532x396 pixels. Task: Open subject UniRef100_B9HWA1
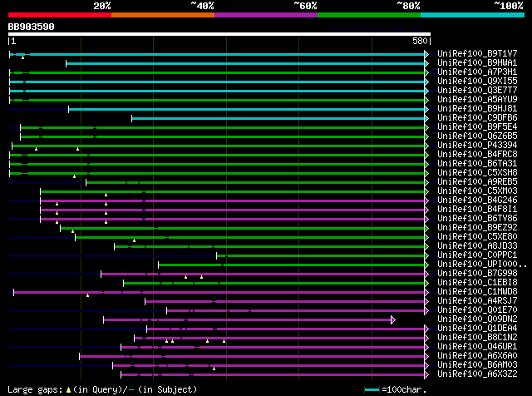(477, 63)
